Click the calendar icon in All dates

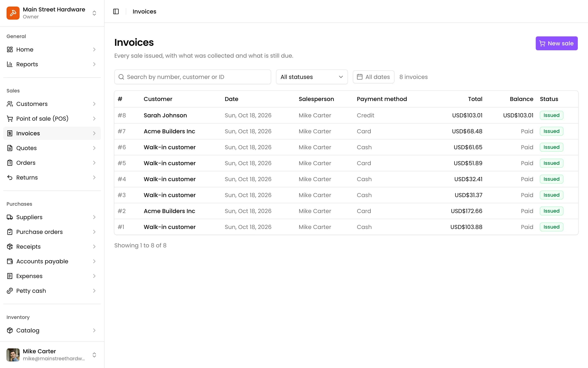(x=360, y=77)
